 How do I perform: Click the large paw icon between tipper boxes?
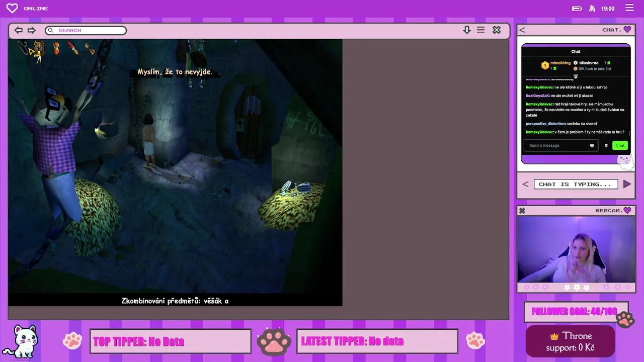[x=274, y=341]
